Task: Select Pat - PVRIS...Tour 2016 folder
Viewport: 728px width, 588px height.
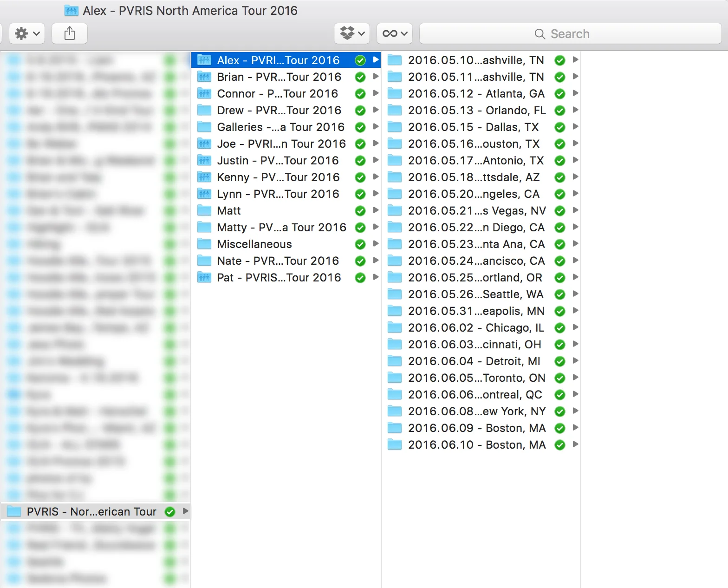Action: click(x=286, y=277)
